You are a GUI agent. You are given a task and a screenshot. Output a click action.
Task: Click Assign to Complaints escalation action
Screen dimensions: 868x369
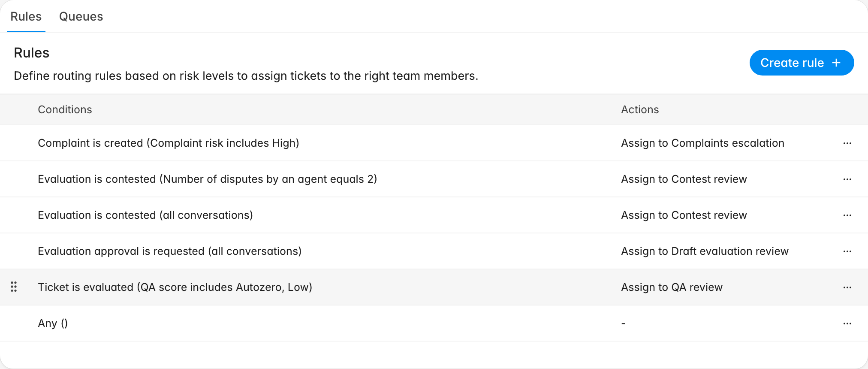tap(702, 143)
